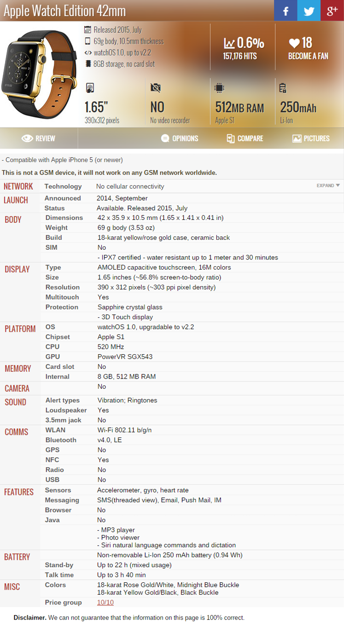Open the Compare tab

(245, 138)
